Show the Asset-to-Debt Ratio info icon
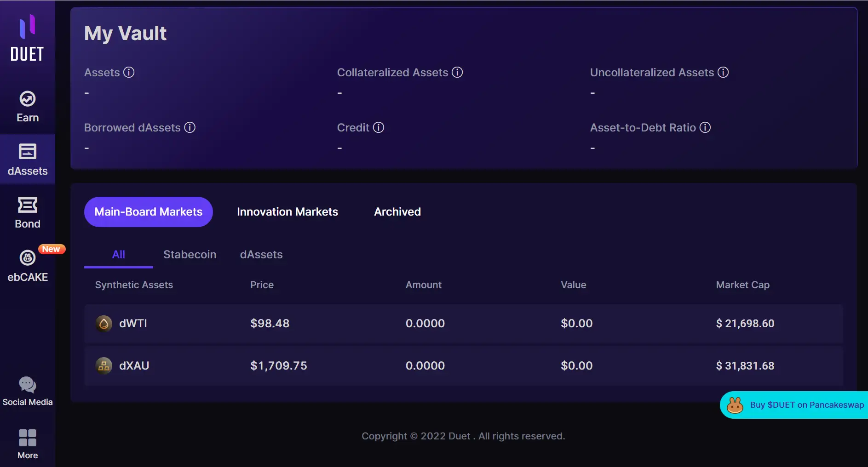 (705, 128)
